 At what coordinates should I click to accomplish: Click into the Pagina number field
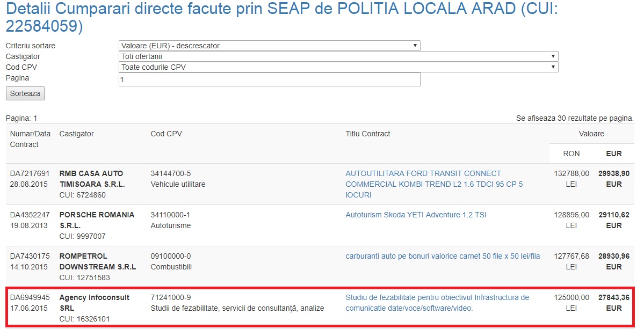tap(269, 79)
